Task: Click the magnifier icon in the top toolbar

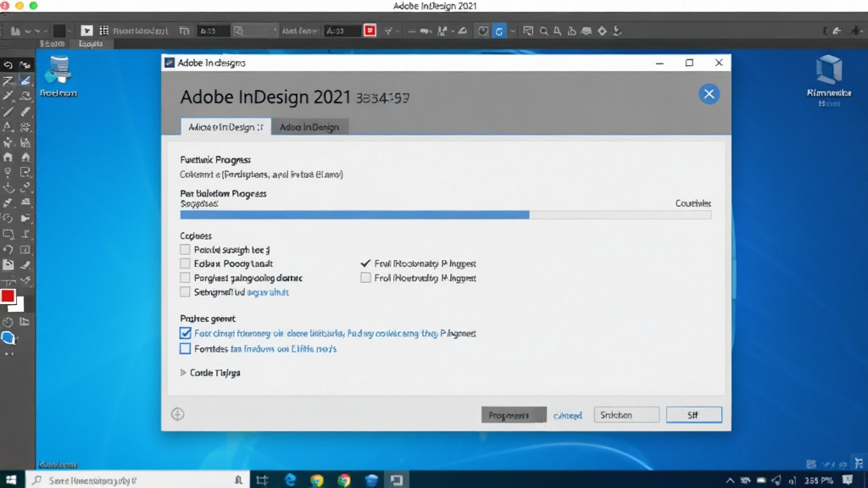Action: click(x=543, y=31)
